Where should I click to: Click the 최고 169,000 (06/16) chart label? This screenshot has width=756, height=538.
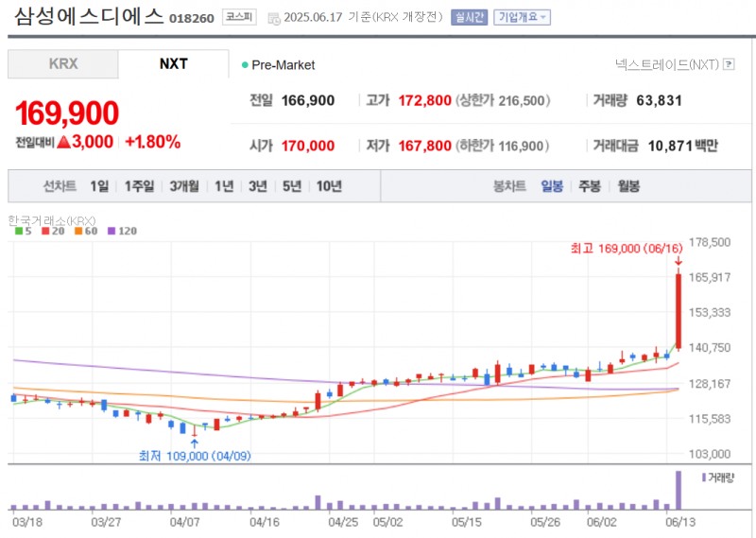click(627, 249)
